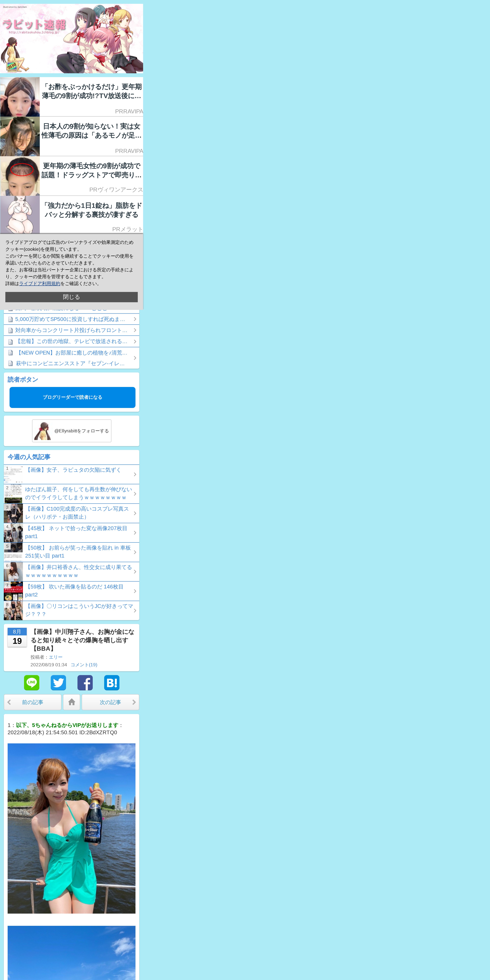Viewport: 490px width, 980px height.
Task: Go to blog home via house icon
Action: [71, 702]
